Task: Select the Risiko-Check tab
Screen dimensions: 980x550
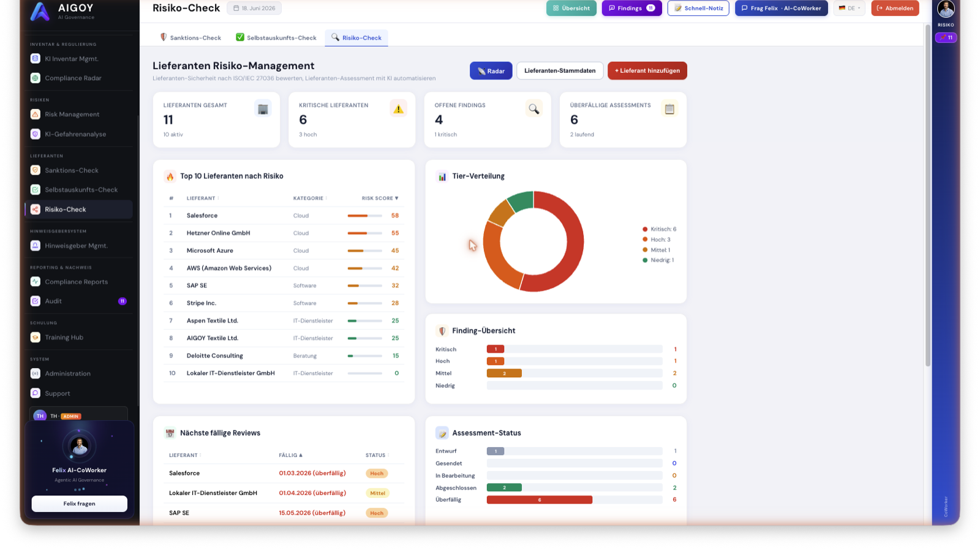Action: (x=356, y=38)
